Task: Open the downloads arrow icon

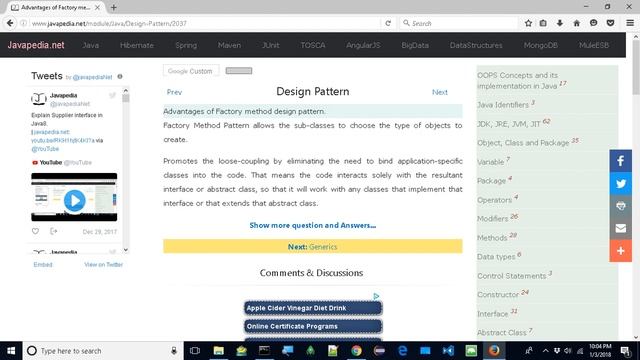Action: click(560, 23)
